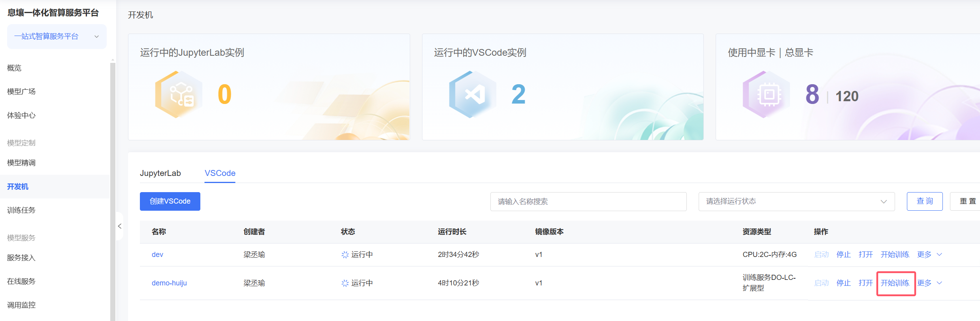Click 打开 for the demo-huiju instance
The width and height of the screenshot is (980, 321).
pyautogui.click(x=866, y=283)
